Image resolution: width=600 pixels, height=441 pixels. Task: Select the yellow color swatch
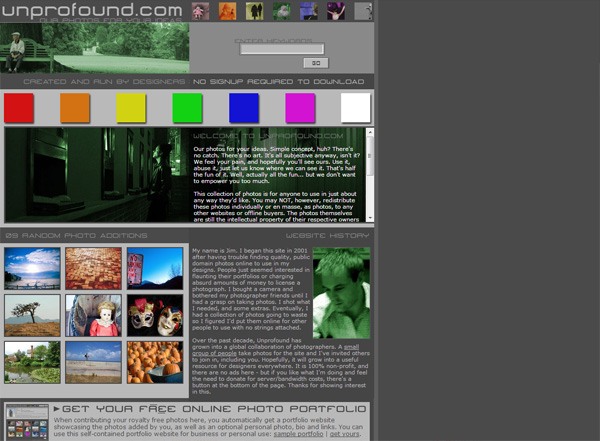click(x=131, y=108)
